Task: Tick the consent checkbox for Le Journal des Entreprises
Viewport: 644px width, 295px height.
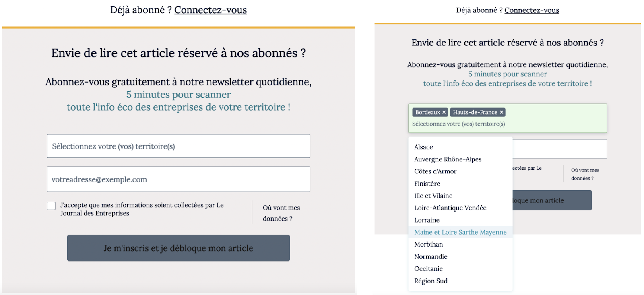Action: [x=51, y=206]
